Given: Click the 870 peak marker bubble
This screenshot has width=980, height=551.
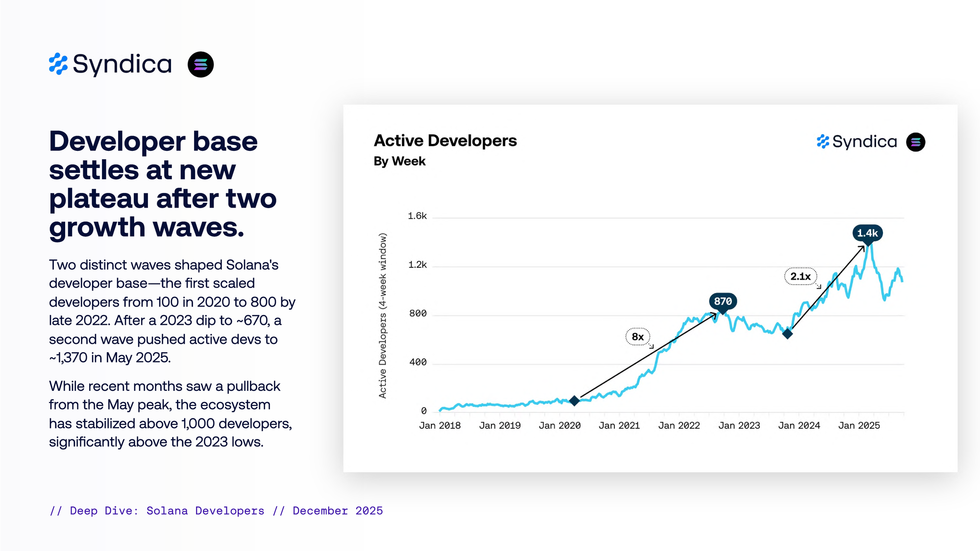Looking at the screenshot, I should (x=723, y=301).
